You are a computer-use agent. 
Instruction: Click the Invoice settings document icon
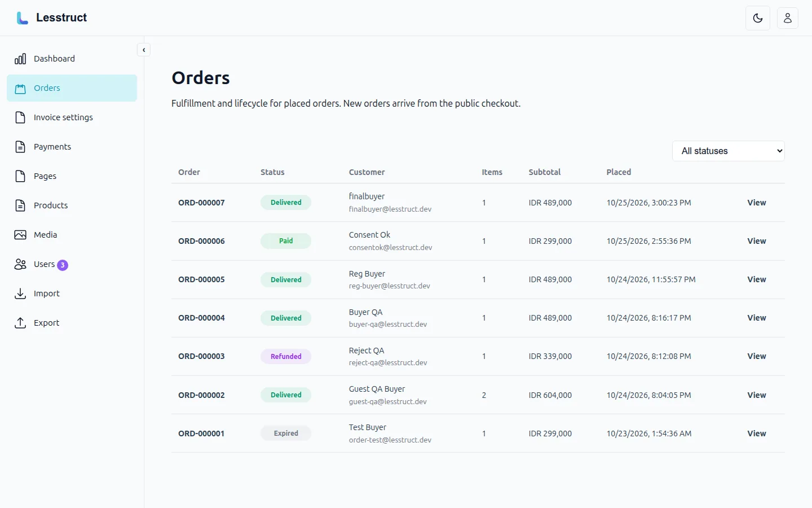click(20, 117)
